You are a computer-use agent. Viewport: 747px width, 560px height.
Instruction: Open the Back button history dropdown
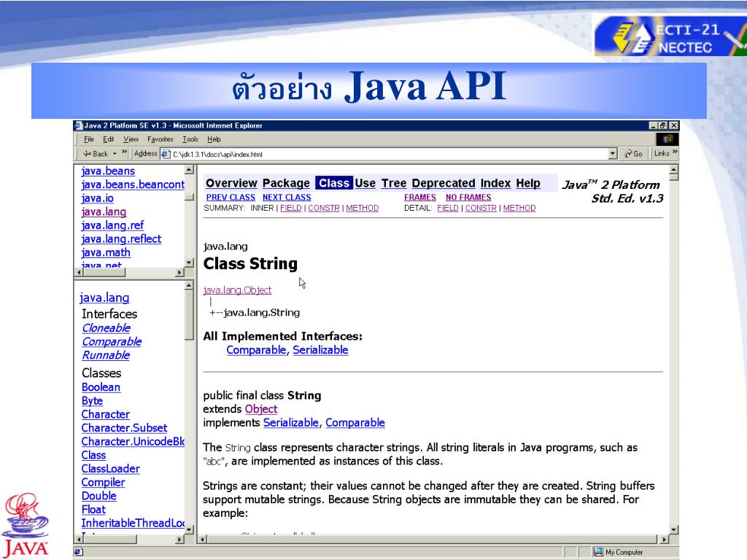115,153
